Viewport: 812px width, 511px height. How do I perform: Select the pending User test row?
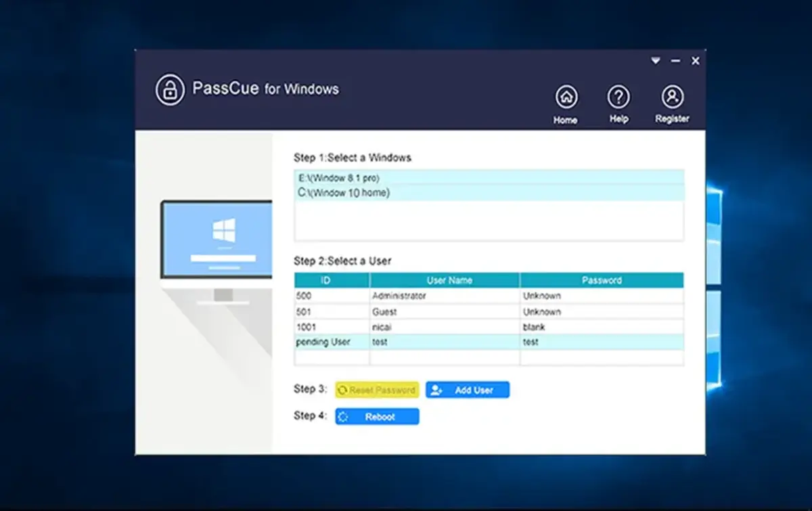coord(489,342)
